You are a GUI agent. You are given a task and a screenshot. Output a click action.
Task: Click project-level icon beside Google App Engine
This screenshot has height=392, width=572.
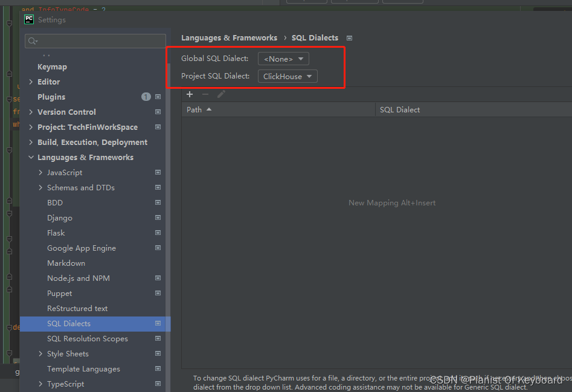(158, 248)
